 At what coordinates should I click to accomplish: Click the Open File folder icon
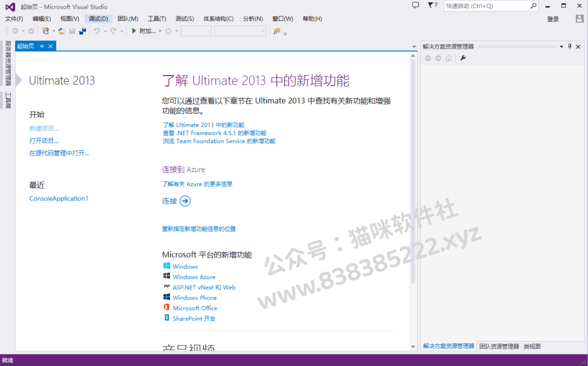62,31
